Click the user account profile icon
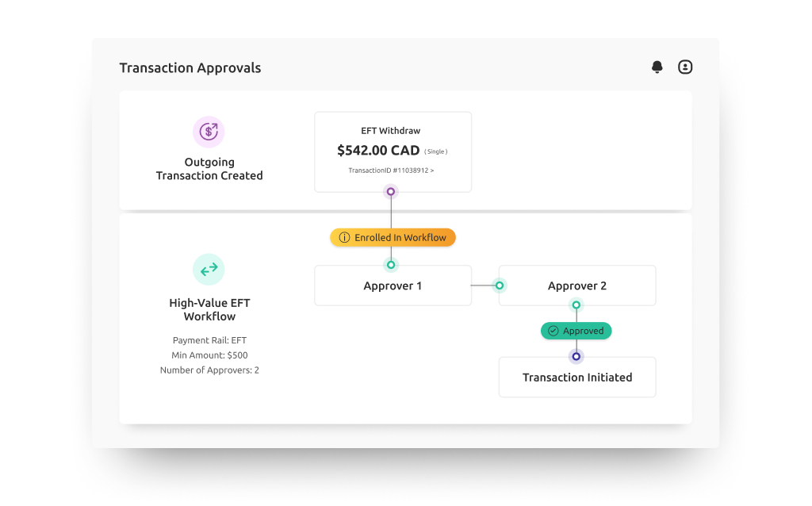Image resolution: width=812 pixels, height=506 pixels. click(685, 67)
